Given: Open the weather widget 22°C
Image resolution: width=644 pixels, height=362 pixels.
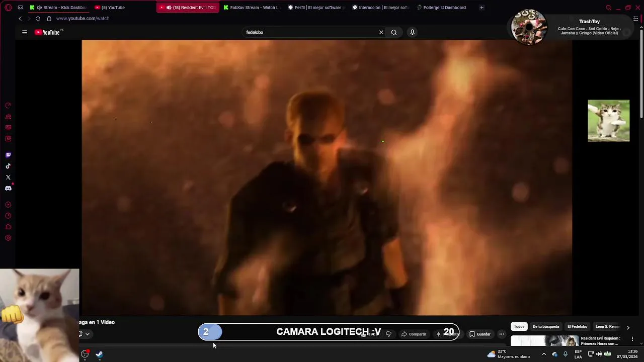Looking at the screenshot, I should [508, 354].
